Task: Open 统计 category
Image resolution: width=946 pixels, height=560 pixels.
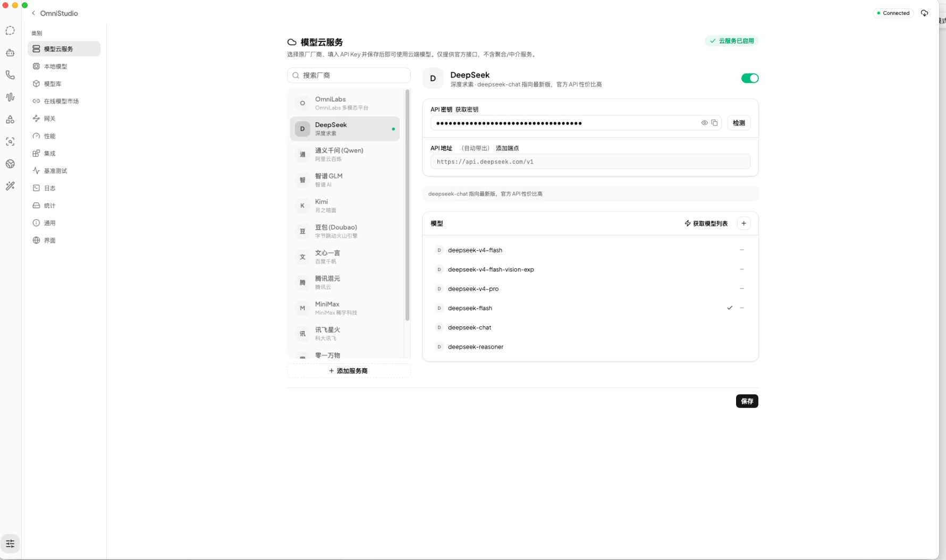Action: click(64, 206)
